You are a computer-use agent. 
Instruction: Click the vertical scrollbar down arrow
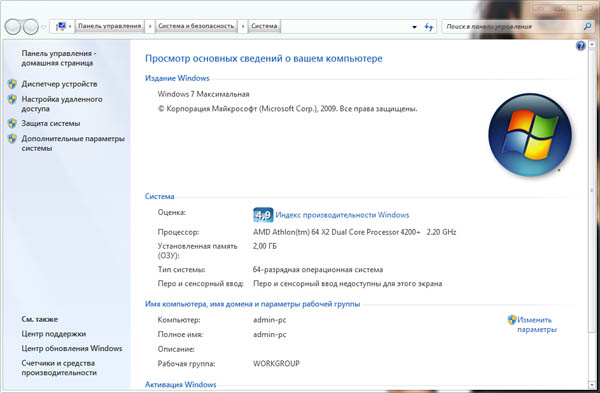pyautogui.click(x=593, y=384)
